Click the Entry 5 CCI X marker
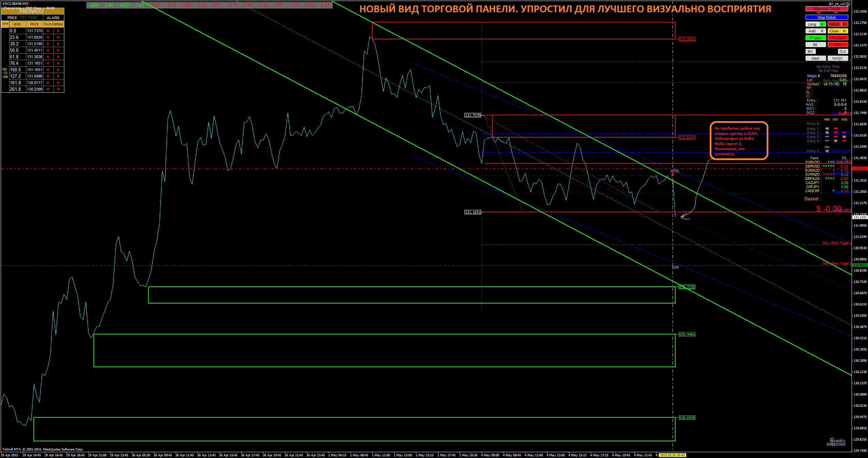Screen dimensions: 868x458 [827, 151]
